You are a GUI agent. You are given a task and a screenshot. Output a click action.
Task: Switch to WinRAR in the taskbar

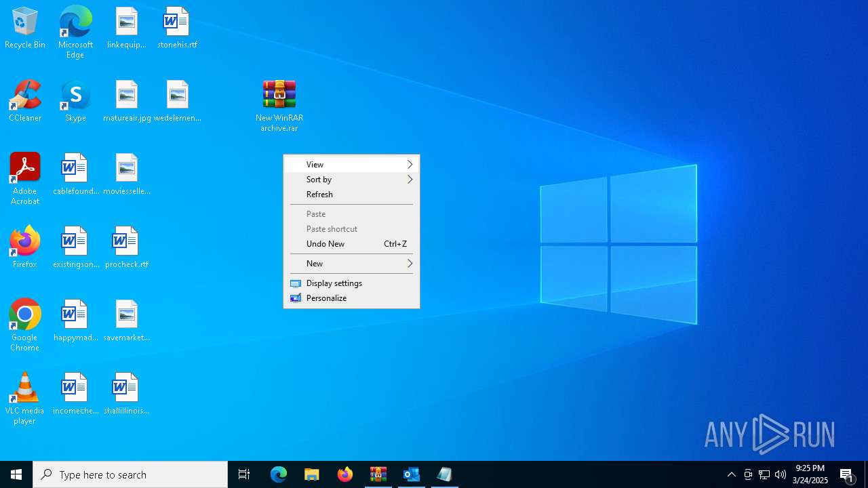click(378, 474)
